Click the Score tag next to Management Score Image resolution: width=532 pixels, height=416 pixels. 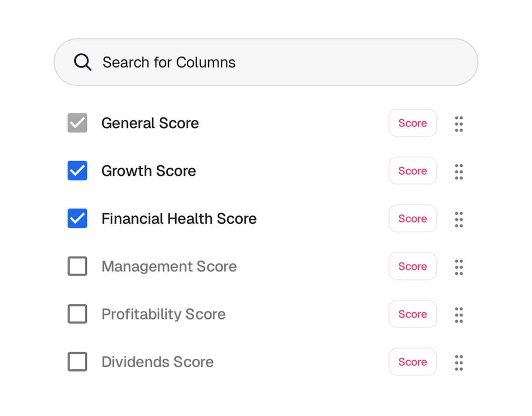[x=412, y=266]
